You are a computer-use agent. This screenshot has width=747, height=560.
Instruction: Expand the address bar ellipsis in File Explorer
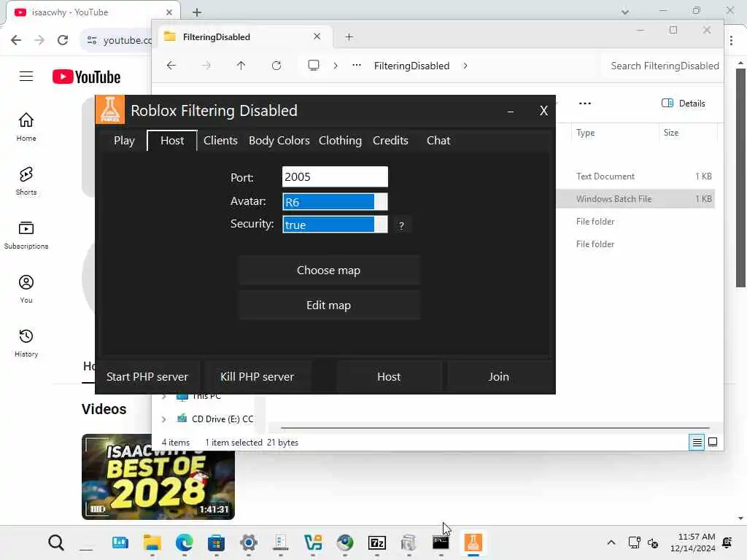pyautogui.click(x=356, y=66)
